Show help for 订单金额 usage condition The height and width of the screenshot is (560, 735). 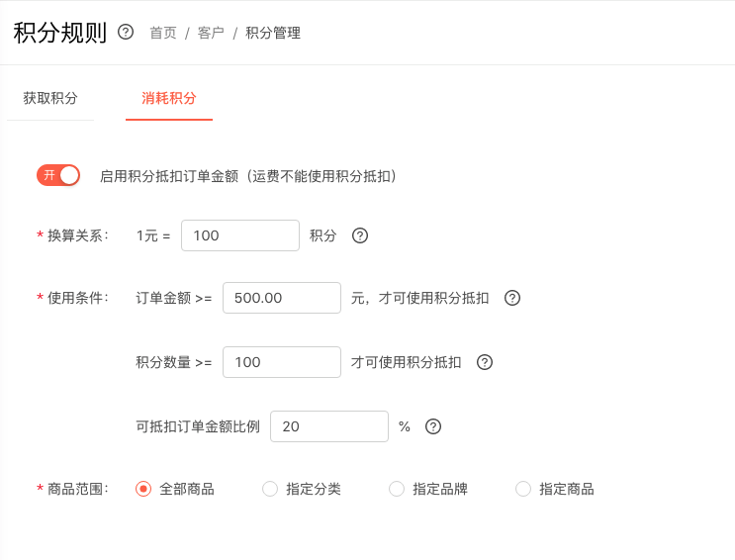tap(512, 298)
